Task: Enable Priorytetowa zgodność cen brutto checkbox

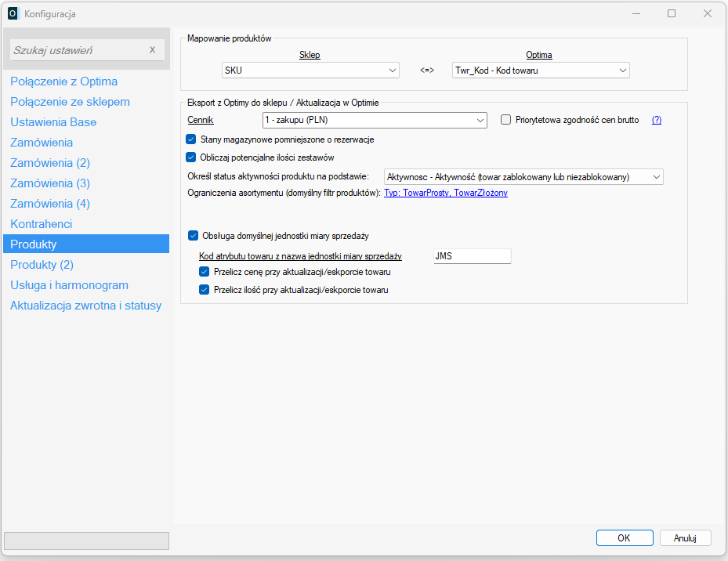Action: pos(505,120)
